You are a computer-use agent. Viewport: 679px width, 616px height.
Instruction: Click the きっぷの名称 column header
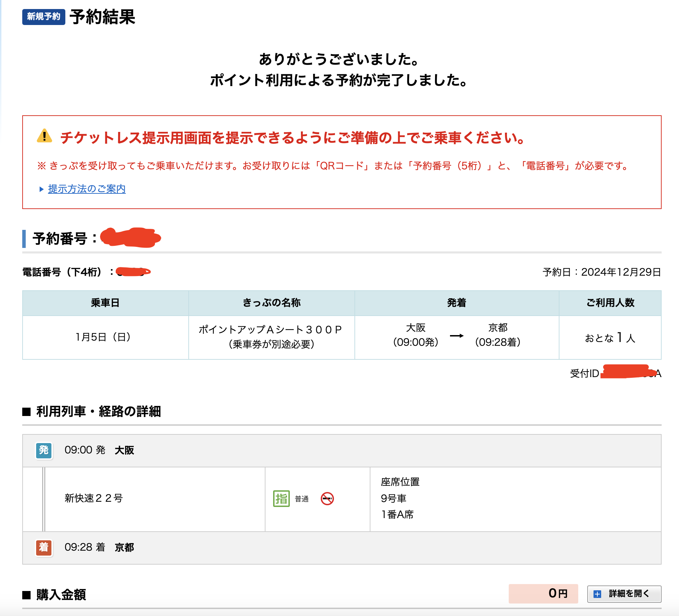(x=271, y=303)
